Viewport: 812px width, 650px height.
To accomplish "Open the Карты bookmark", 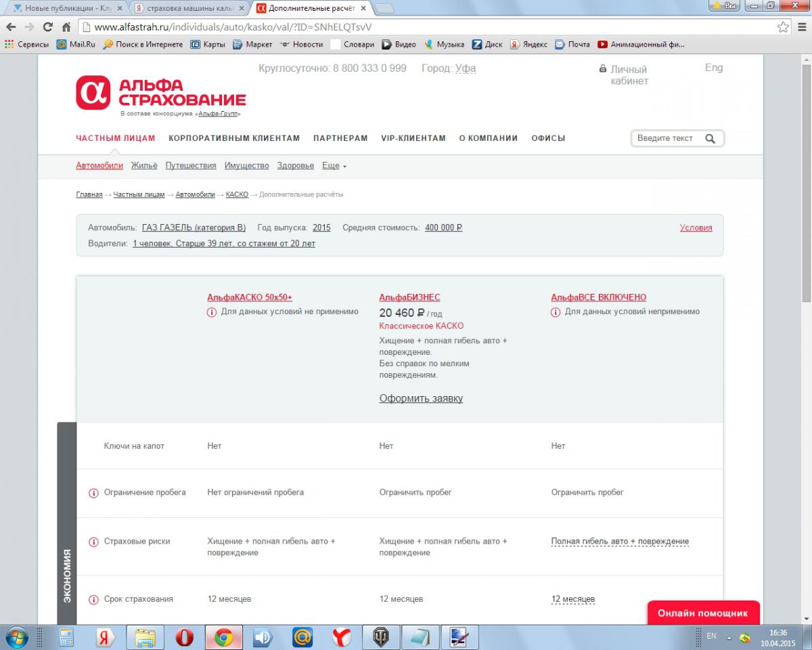I will tap(208, 44).
